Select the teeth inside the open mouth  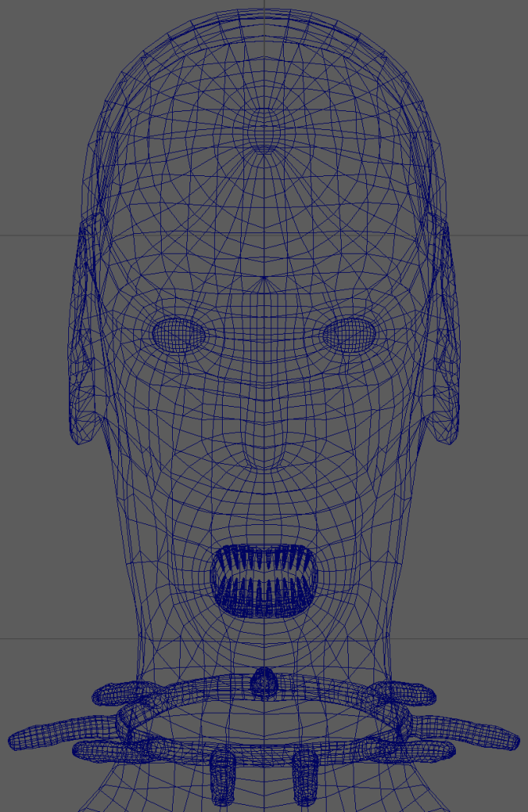tap(264, 580)
